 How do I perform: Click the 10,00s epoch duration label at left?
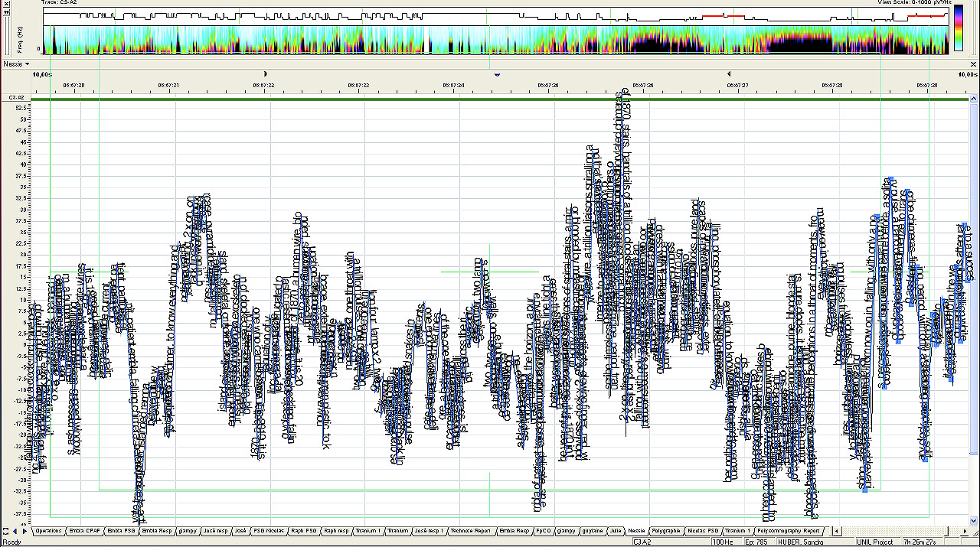(x=41, y=74)
